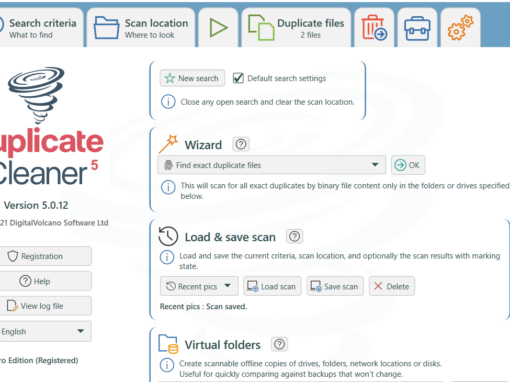
Task: Open the settings gears icon tab
Action: tap(460, 28)
